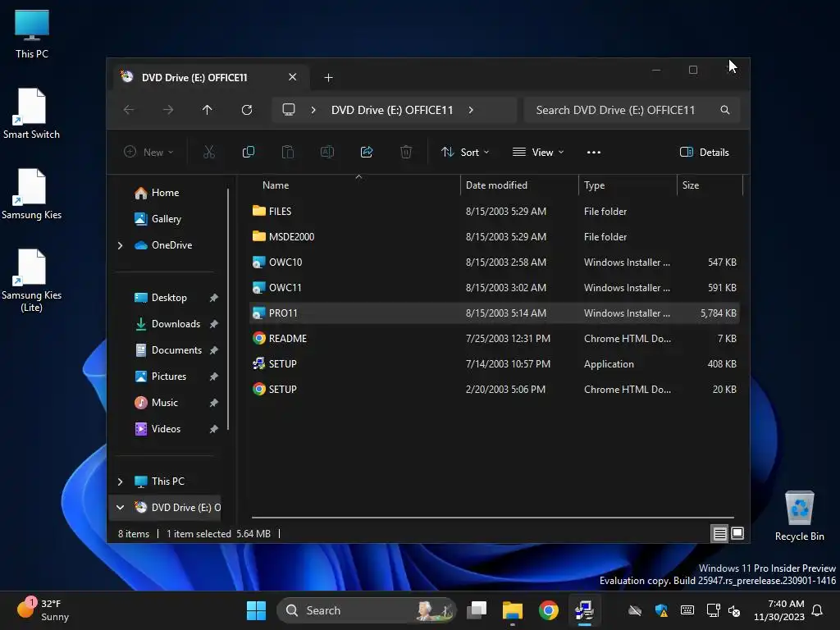The width and height of the screenshot is (840, 630).
Task: Click the PC icon in address bar
Action: pyautogui.click(x=289, y=110)
